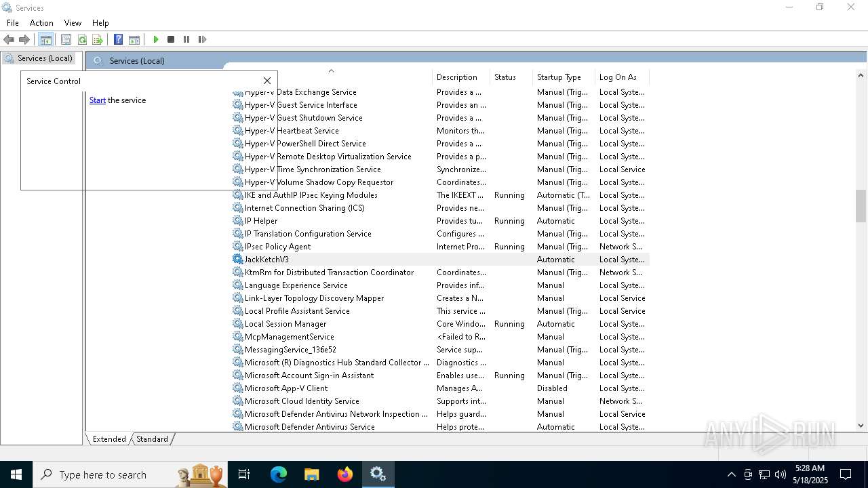Click the taskbar search box
The width and height of the screenshot is (868, 488).
click(130, 474)
